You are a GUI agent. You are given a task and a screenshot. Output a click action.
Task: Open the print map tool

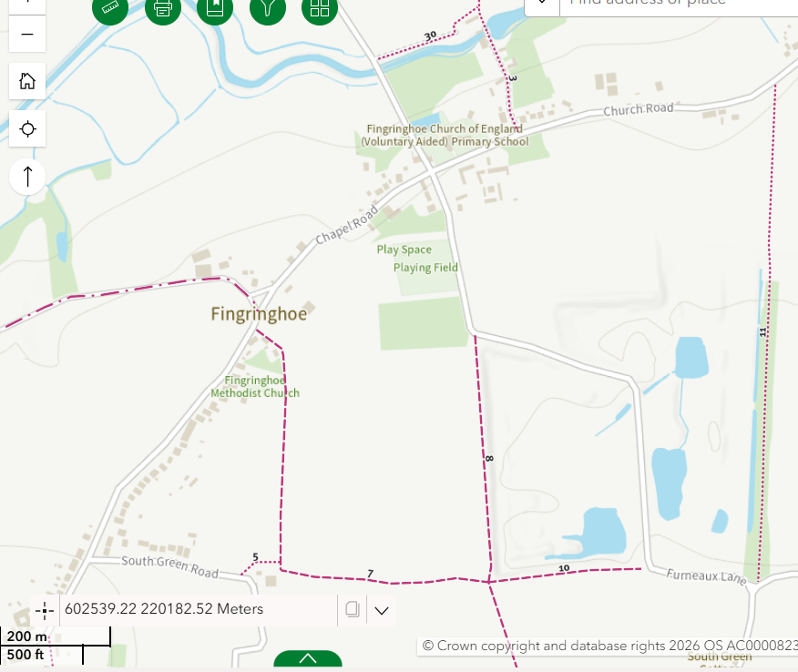point(163,7)
